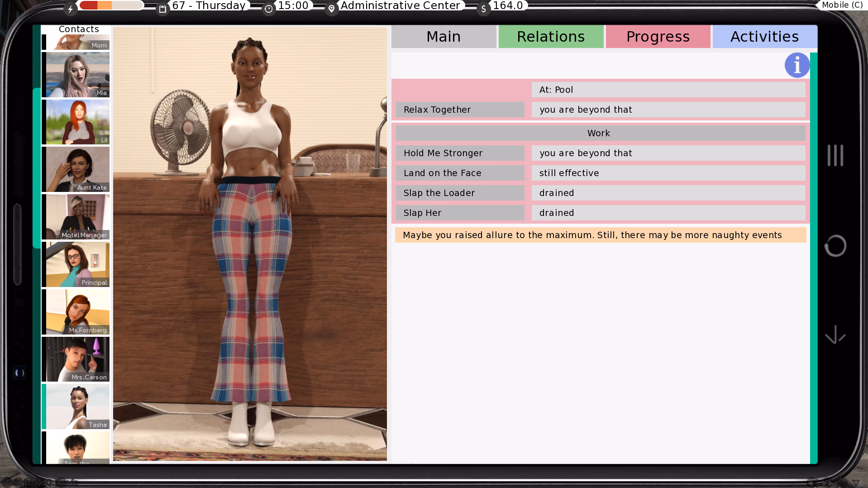Select the Mia contact
Screen dimensions: 868x488
click(76, 75)
